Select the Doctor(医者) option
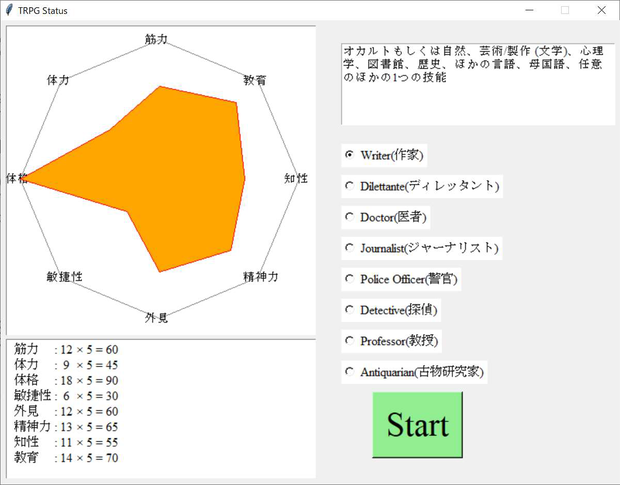 click(386, 217)
